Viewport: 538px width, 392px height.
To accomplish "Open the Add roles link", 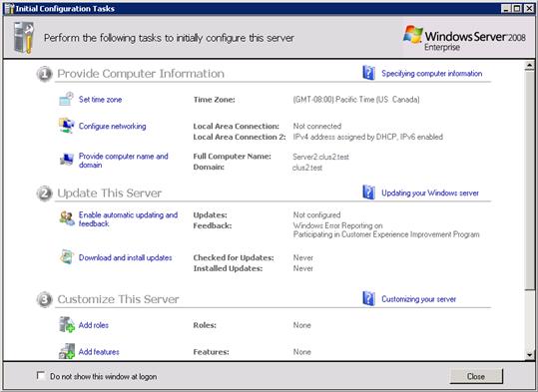I will pos(94,325).
